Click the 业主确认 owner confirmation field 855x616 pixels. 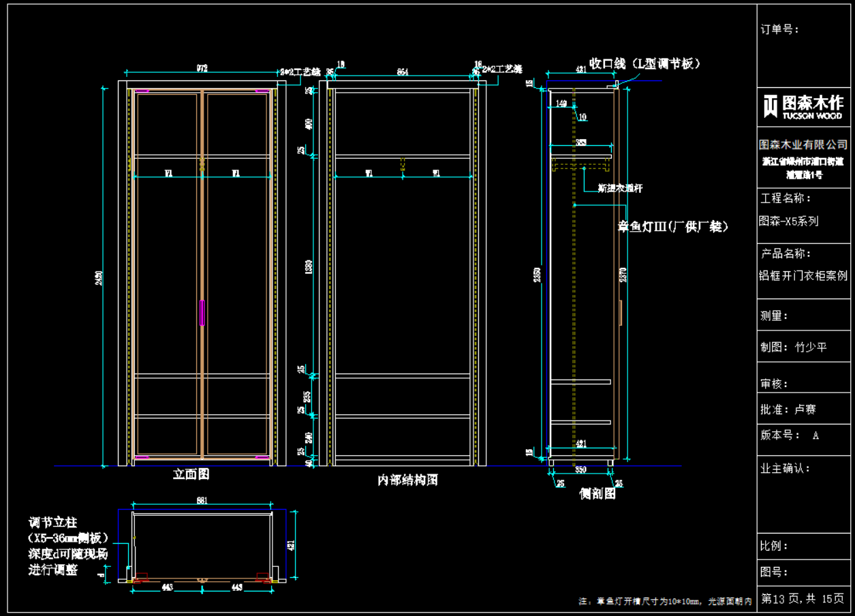coord(785,469)
